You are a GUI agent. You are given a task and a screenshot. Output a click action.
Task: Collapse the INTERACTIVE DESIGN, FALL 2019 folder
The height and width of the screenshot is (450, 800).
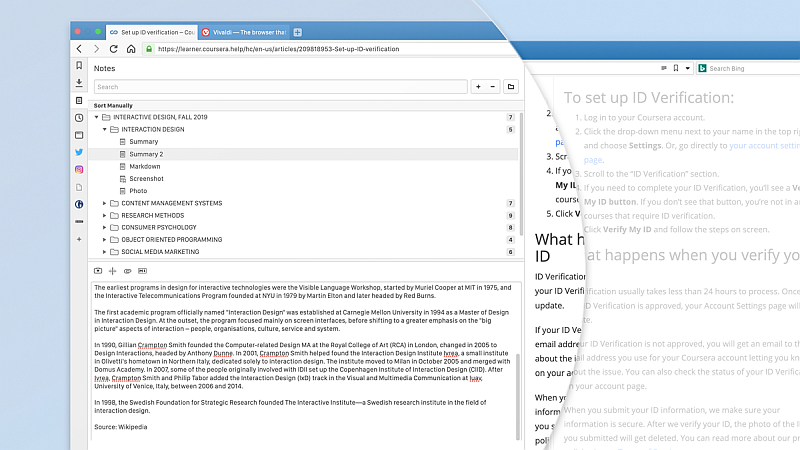pos(96,117)
